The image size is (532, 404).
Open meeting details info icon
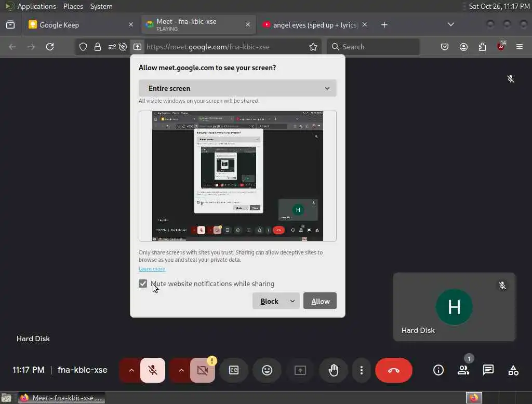click(438, 370)
